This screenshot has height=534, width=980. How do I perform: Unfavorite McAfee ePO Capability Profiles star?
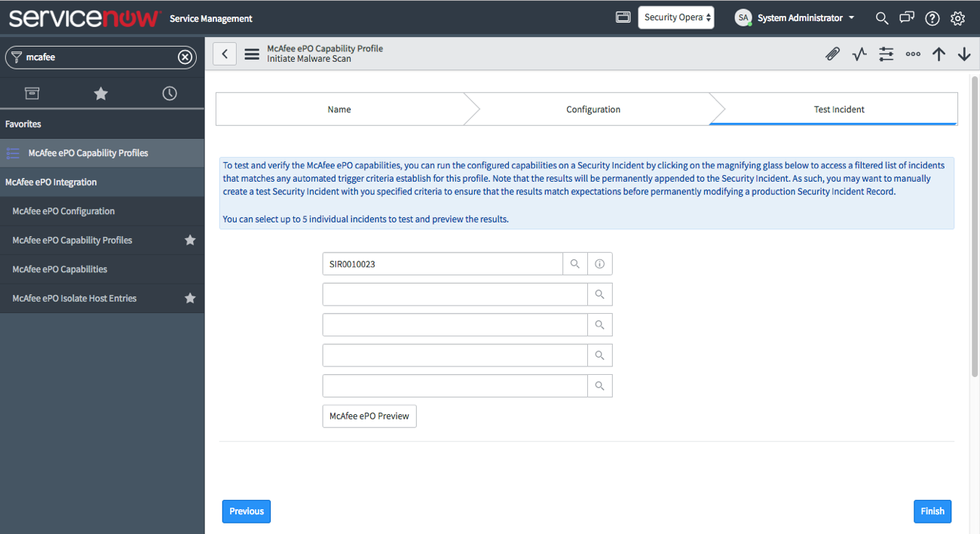click(x=190, y=240)
